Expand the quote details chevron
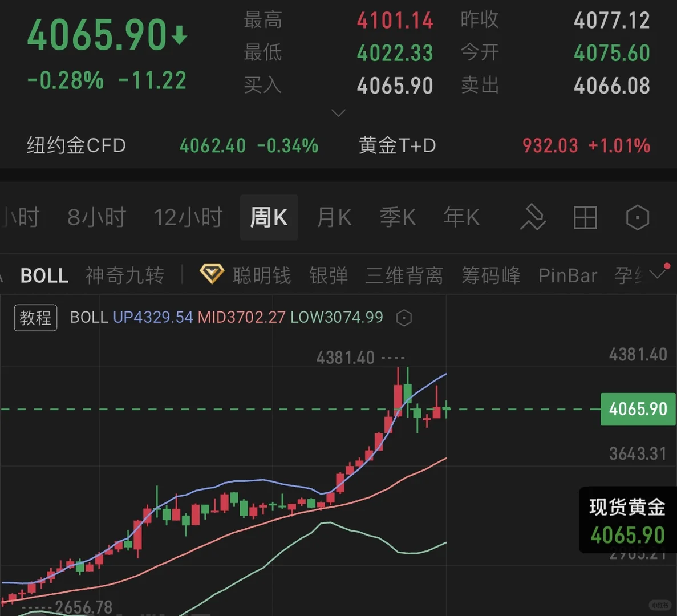The image size is (677, 616). (x=338, y=112)
